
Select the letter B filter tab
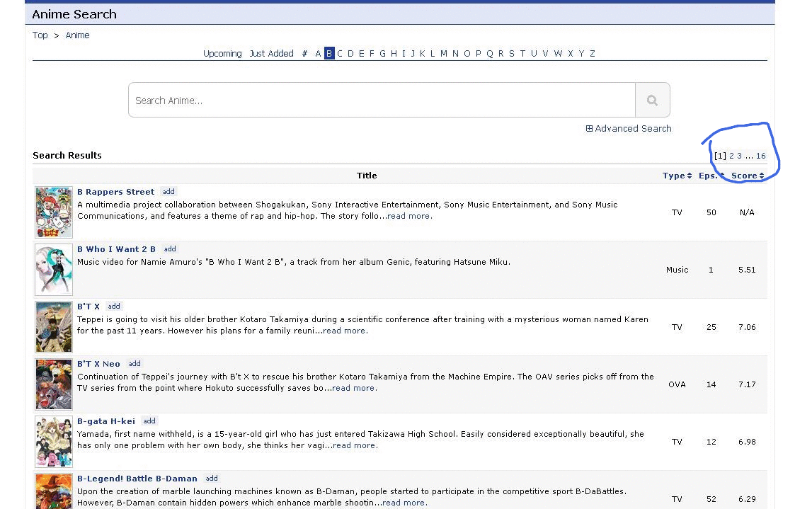coord(328,53)
